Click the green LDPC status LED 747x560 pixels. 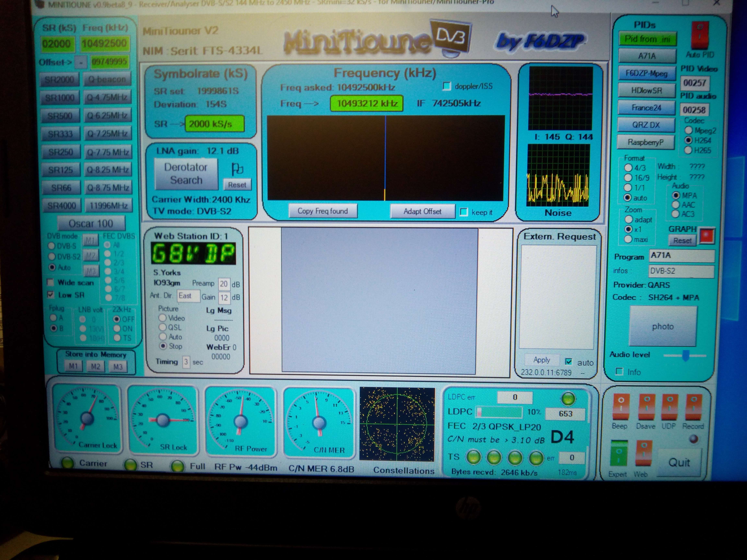[x=568, y=399]
